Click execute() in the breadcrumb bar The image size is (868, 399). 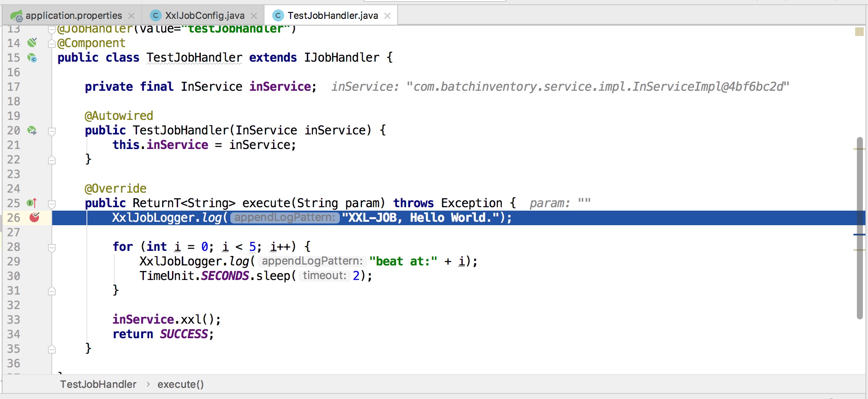coord(181,384)
